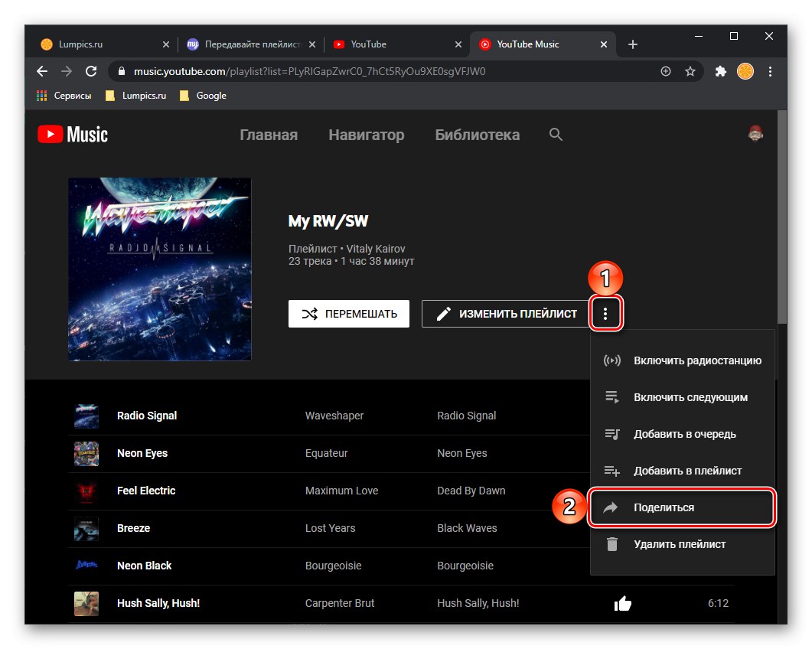Click the site lock icon in address bar

pyautogui.click(x=122, y=71)
